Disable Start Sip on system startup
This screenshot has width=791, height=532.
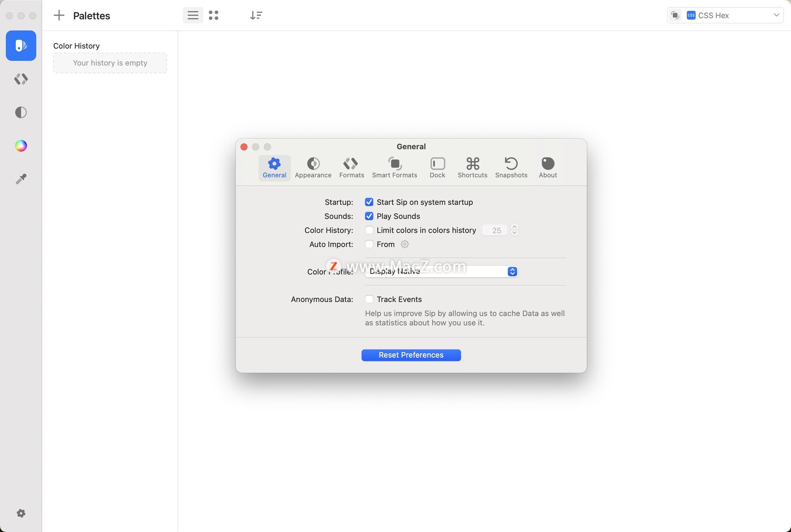click(369, 202)
